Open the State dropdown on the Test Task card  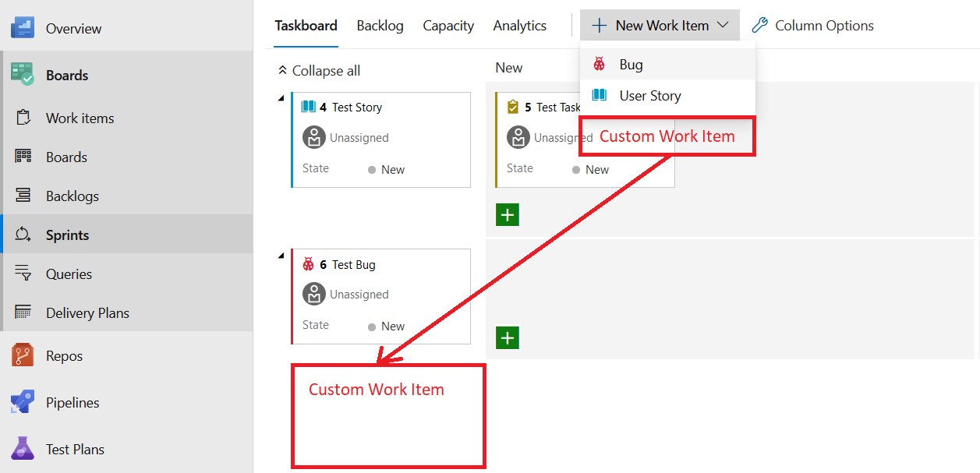pyautogui.click(x=590, y=169)
